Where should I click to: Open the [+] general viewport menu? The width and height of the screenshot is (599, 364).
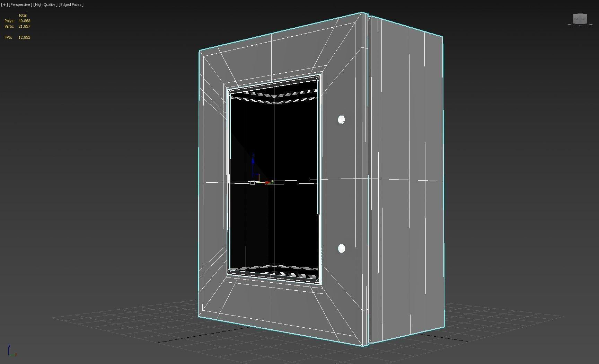coord(4,4)
